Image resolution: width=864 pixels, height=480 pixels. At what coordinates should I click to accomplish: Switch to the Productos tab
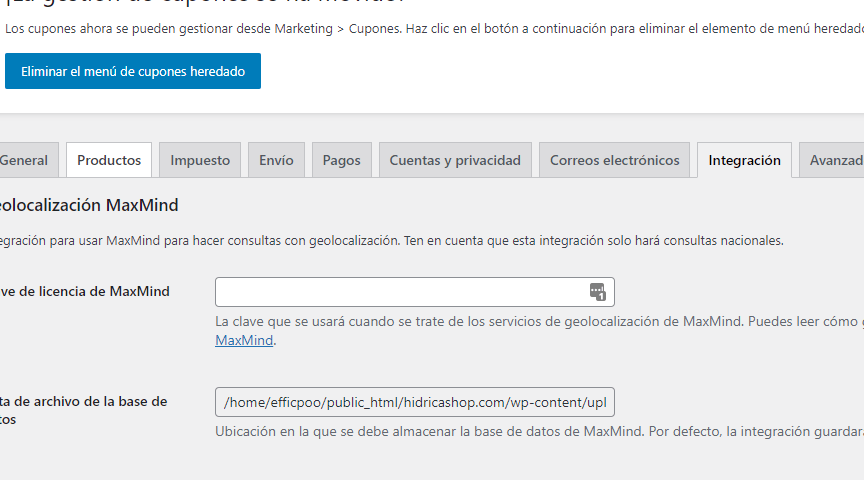click(109, 160)
